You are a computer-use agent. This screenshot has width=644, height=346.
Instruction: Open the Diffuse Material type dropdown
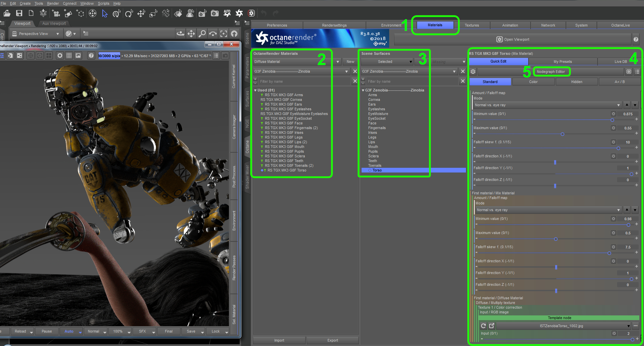pyautogui.click(x=297, y=62)
